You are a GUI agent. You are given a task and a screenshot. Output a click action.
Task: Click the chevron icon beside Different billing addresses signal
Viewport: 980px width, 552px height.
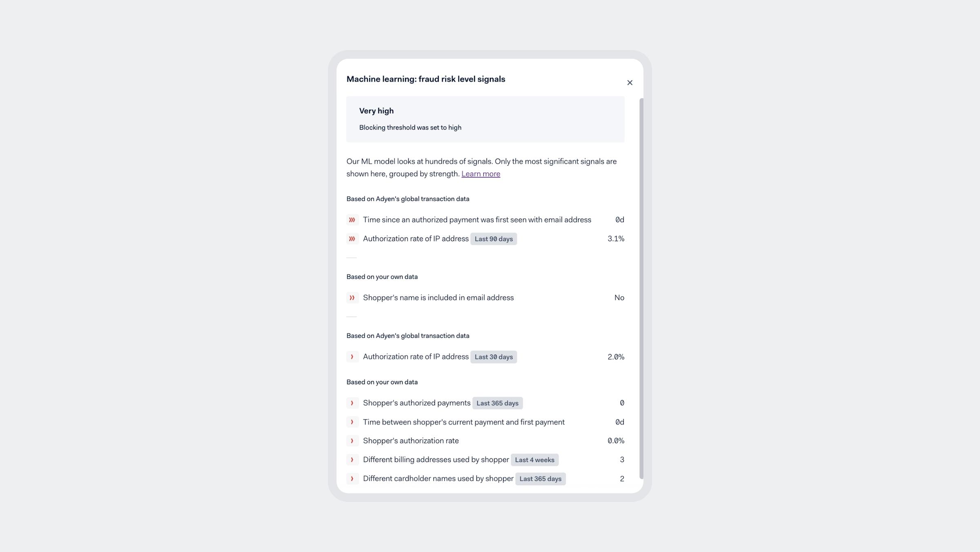coord(352,459)
